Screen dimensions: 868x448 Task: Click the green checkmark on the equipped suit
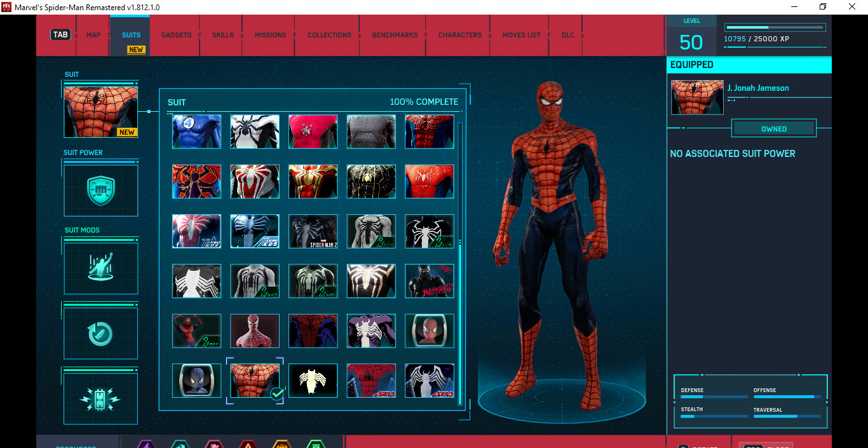click(276, 394)
